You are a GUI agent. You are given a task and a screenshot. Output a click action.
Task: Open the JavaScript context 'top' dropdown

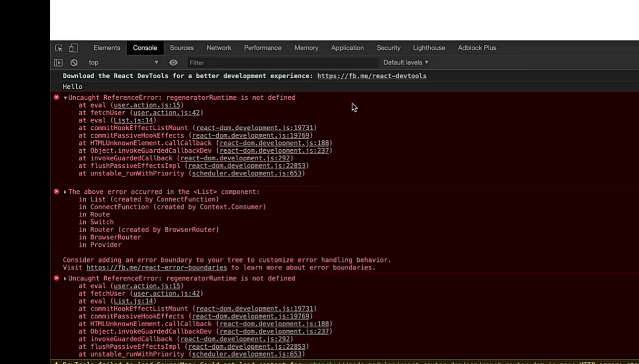point(123,63)
